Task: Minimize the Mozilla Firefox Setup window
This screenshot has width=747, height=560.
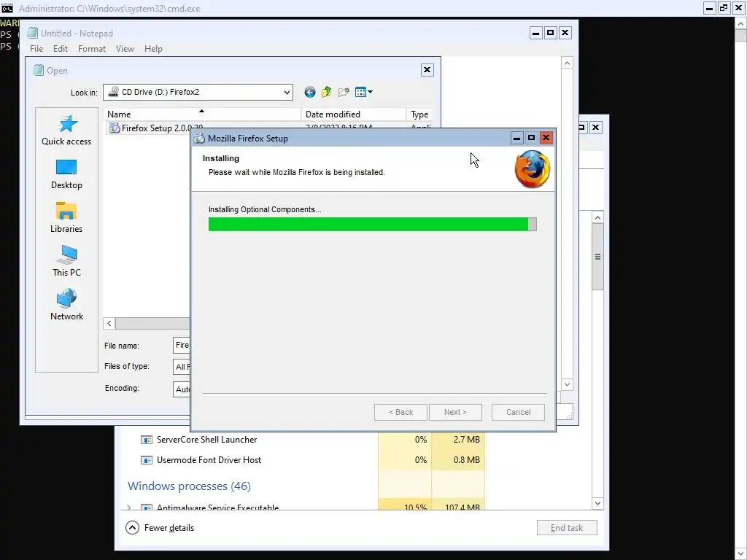Action: (x=517, y=138)
